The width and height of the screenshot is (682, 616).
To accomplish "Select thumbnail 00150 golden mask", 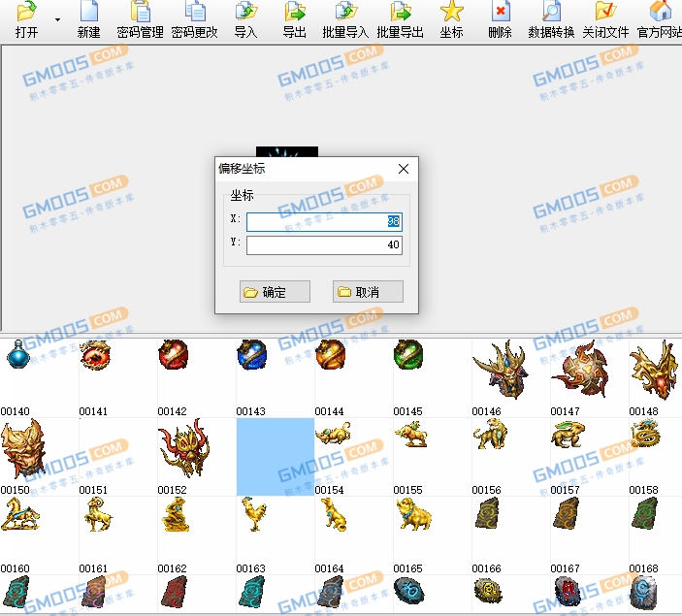I will (39, 457).
